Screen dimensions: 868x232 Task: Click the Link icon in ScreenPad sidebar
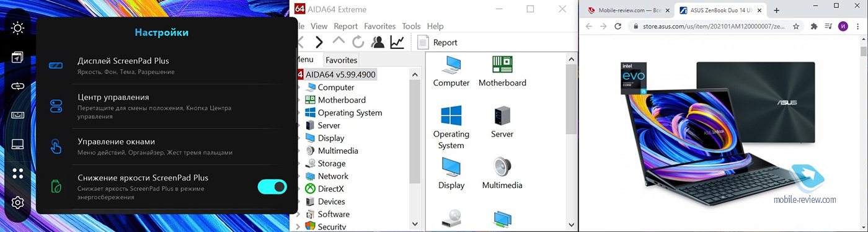coord(17,86)
